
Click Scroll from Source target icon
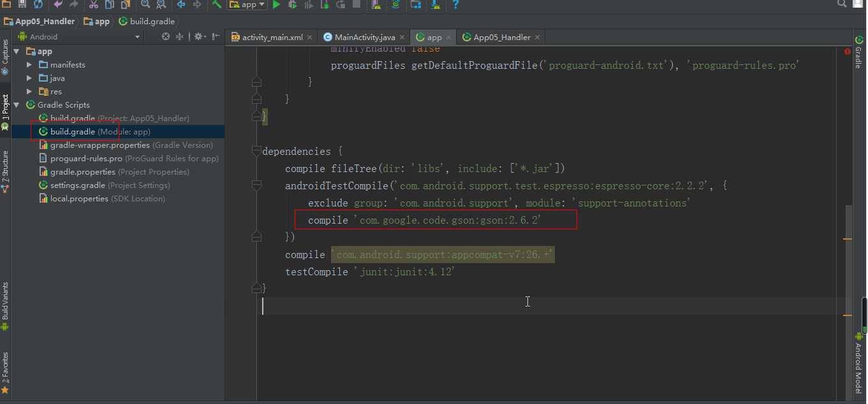(166, 36)
